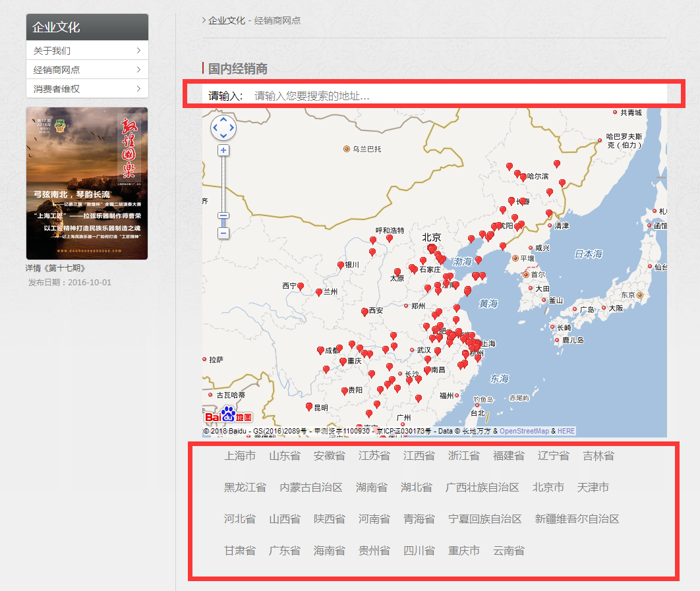Open the magazine cover thumbnail
This screenshot has height=591, width=700.
(x=87, y=183)
